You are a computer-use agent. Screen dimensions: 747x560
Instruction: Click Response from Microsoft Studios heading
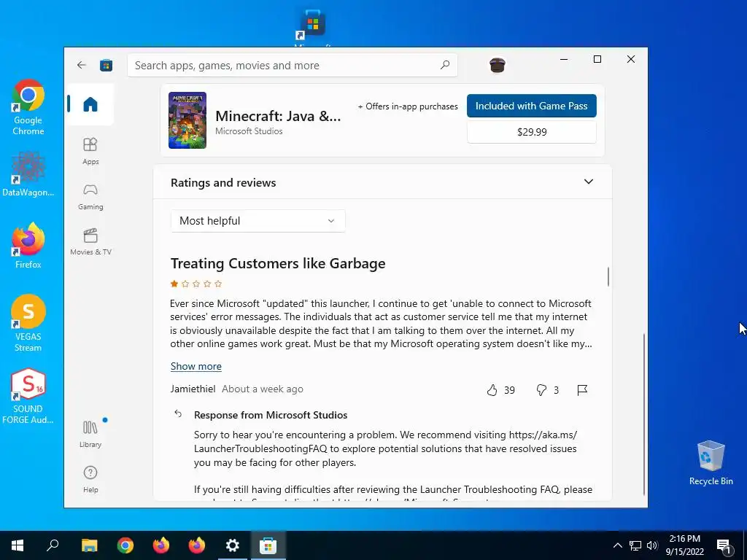pos(271,415)
